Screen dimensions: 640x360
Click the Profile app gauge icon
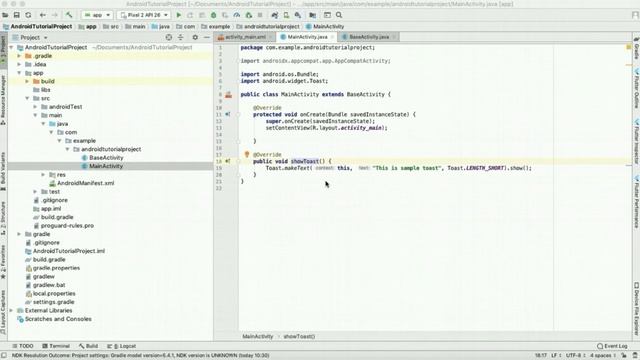237,15
